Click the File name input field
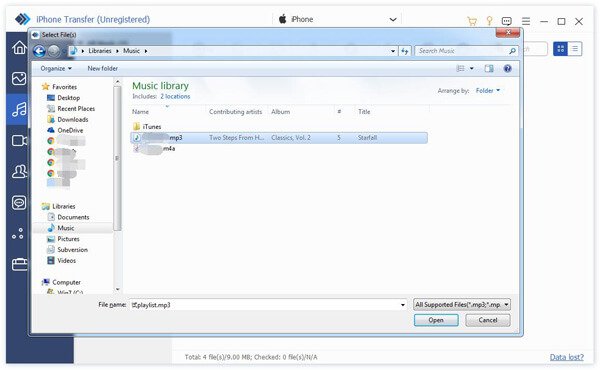Image resolution: width=600 pixels, height=370 pixels. pos(264,305)
